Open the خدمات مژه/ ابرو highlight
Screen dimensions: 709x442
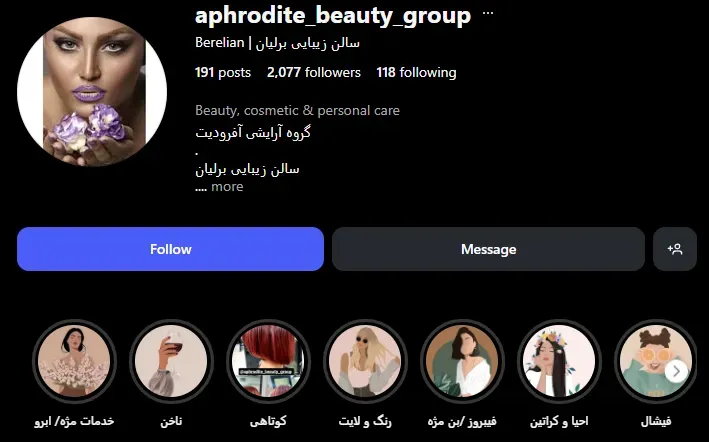pyautogui.click(x=74, y=361)
